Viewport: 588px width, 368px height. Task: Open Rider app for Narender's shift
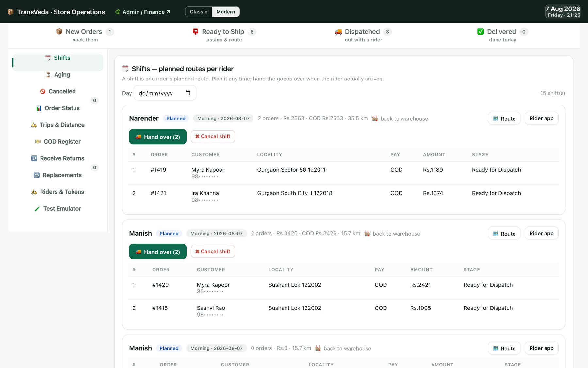(x=541, y=118)
